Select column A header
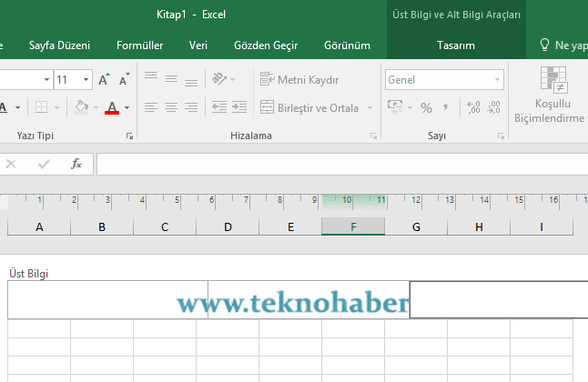Image resolution: width=588 pixels, height=382 pixels. point(39,226)
